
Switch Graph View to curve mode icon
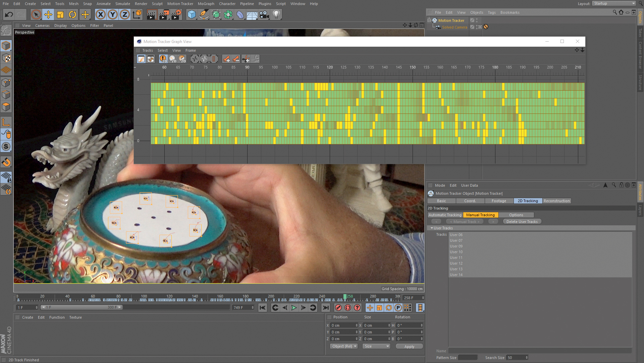[151, 59]
